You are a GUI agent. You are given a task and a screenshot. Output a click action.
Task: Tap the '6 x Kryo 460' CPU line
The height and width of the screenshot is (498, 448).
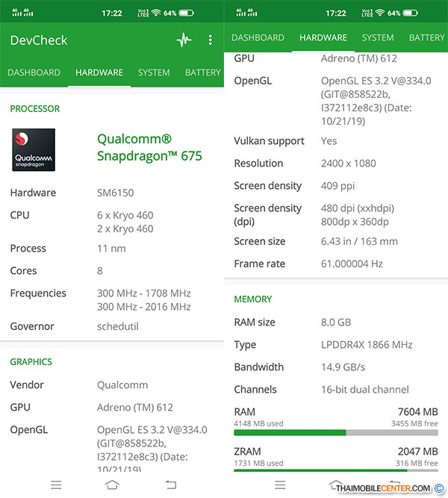(x=125, y=215)
